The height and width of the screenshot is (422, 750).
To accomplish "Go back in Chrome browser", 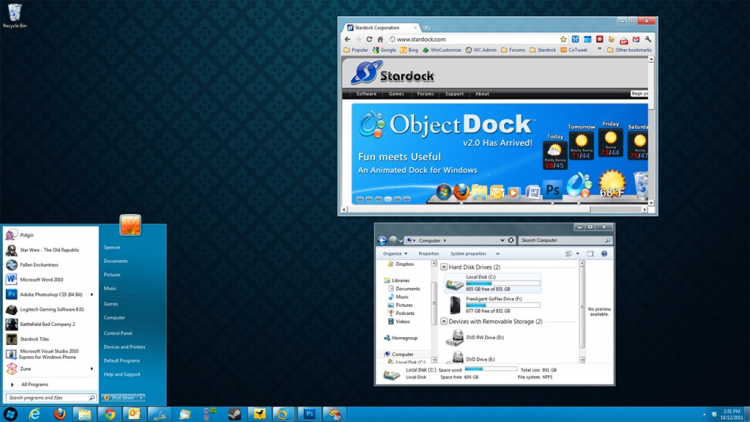I will pos(348,39).
